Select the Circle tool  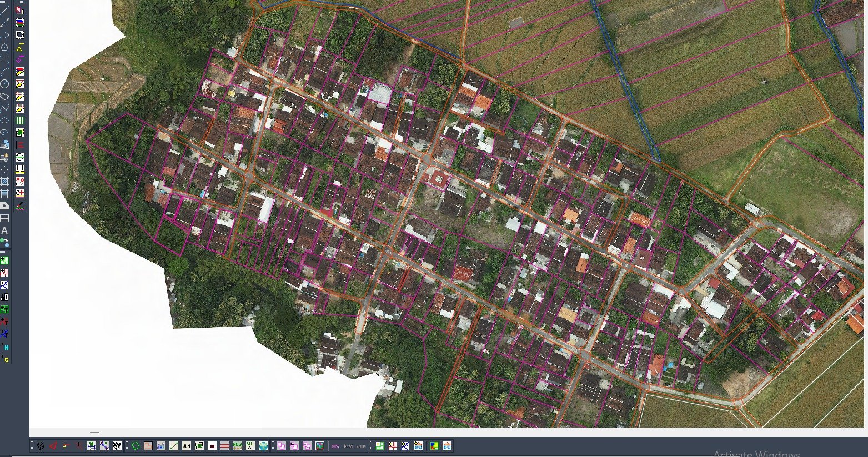[x=4, y=84]
